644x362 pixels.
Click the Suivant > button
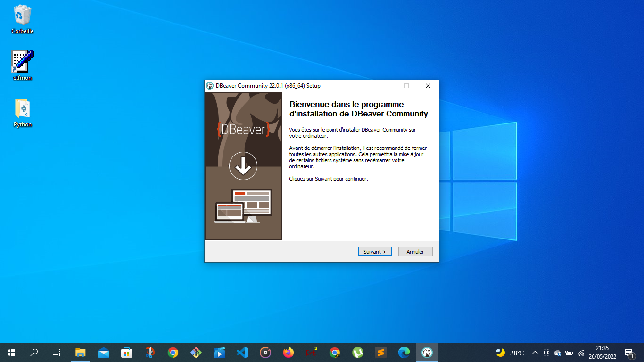[375, 252]
